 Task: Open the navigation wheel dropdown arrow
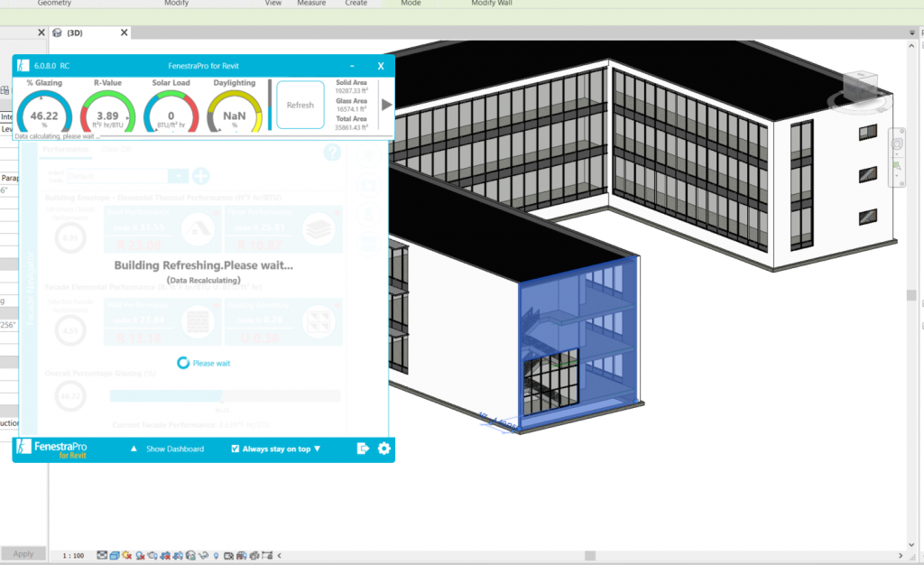point(897,154)
